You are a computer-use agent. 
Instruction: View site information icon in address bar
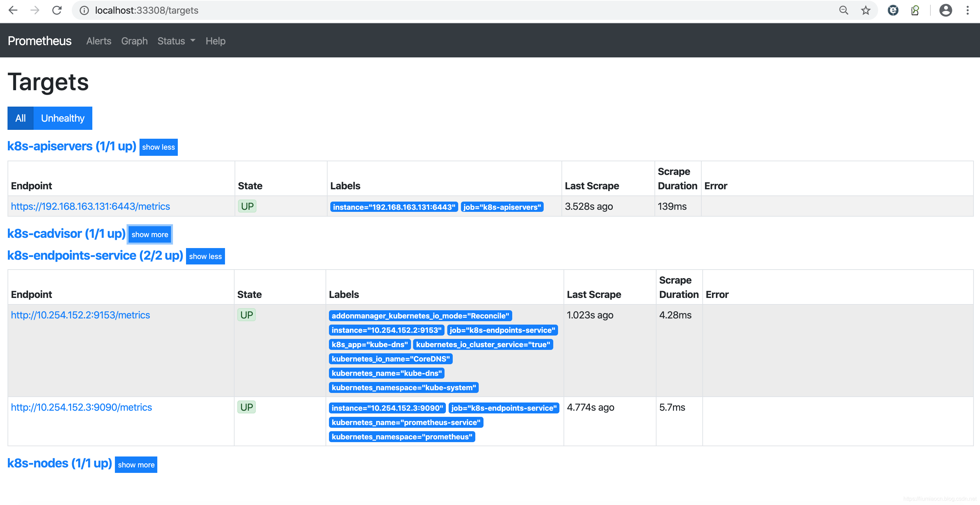pyautogui.click(x=84, y=10)
